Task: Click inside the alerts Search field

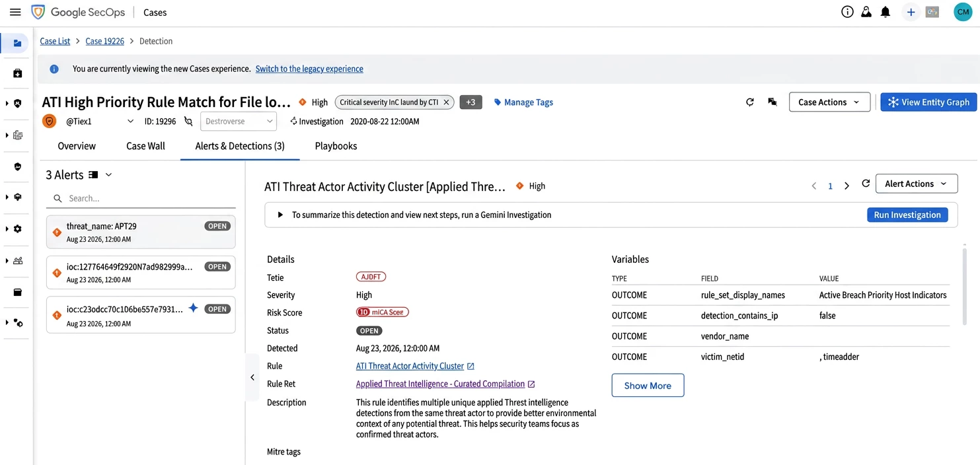Action: click(141, 198)
